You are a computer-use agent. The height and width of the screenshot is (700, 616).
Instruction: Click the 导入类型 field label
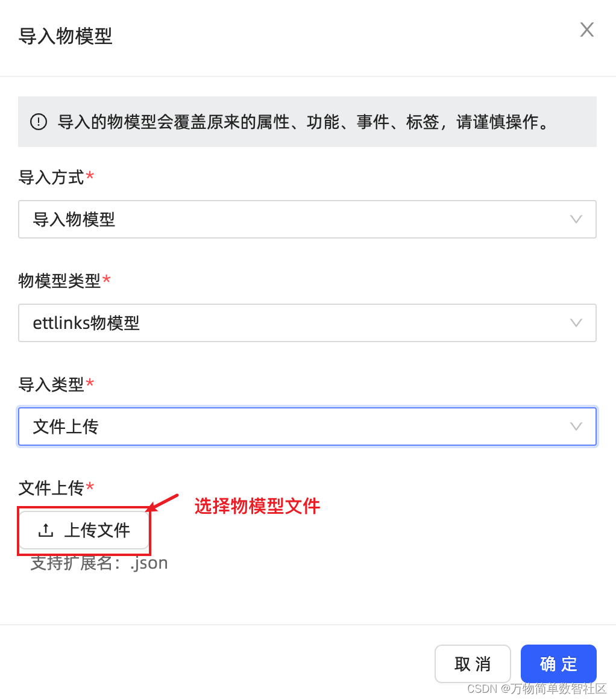pos(51,384)
